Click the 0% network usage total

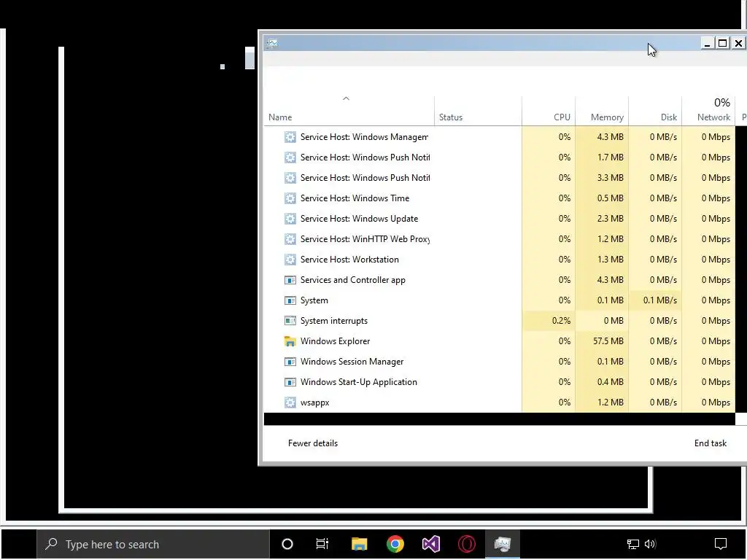pos(721,103)
